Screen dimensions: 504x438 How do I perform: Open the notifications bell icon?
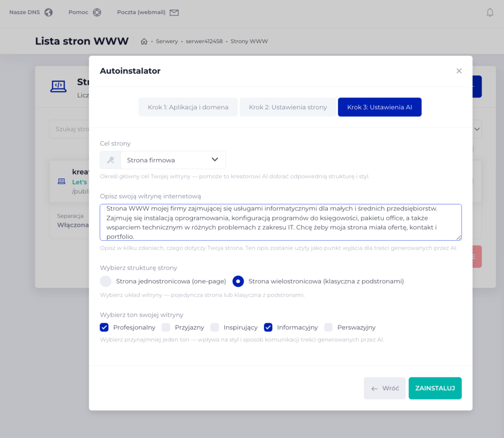pyautogui.click(x=490, y=13)
